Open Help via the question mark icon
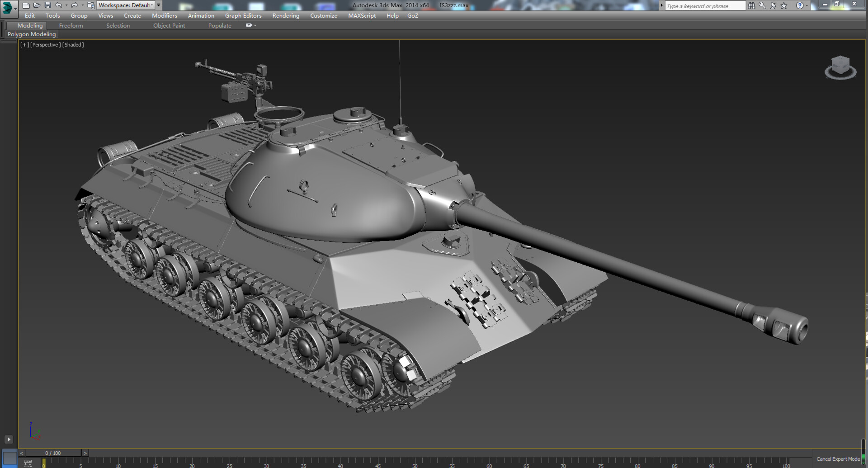868x468 pixels. tap(799, 5)
